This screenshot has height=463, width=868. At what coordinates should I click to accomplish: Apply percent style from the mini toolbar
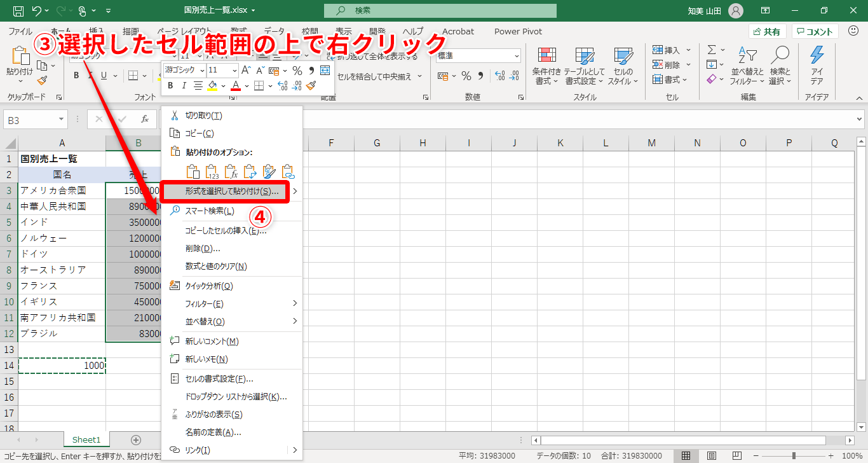pyautogui.click(x=297, y=70)
